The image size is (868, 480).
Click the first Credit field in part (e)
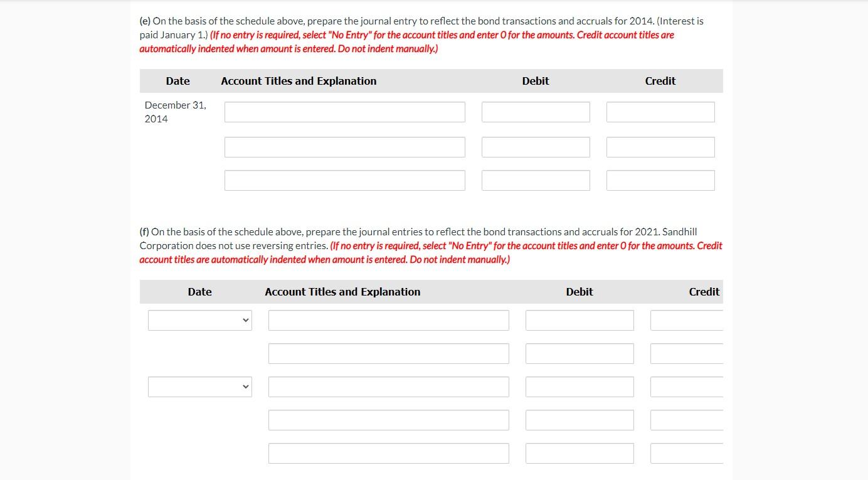click(660, 112)
